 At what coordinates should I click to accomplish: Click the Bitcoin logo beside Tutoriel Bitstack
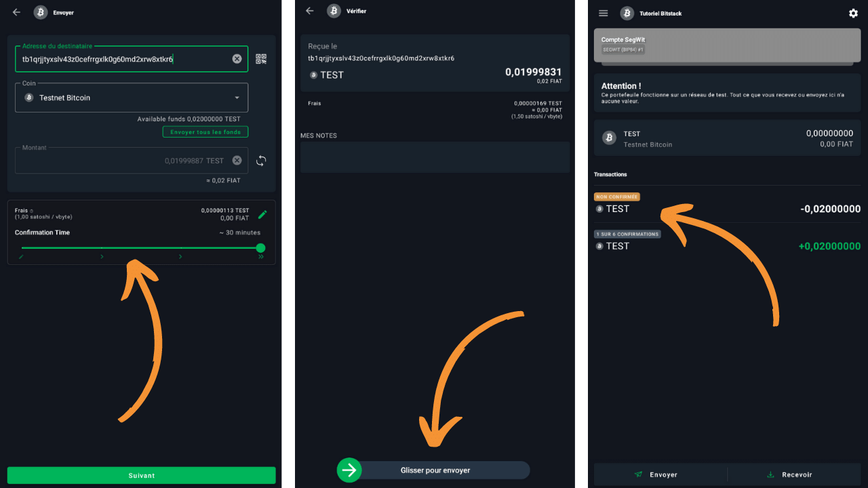pyautogui.click(x=627, y=13)
